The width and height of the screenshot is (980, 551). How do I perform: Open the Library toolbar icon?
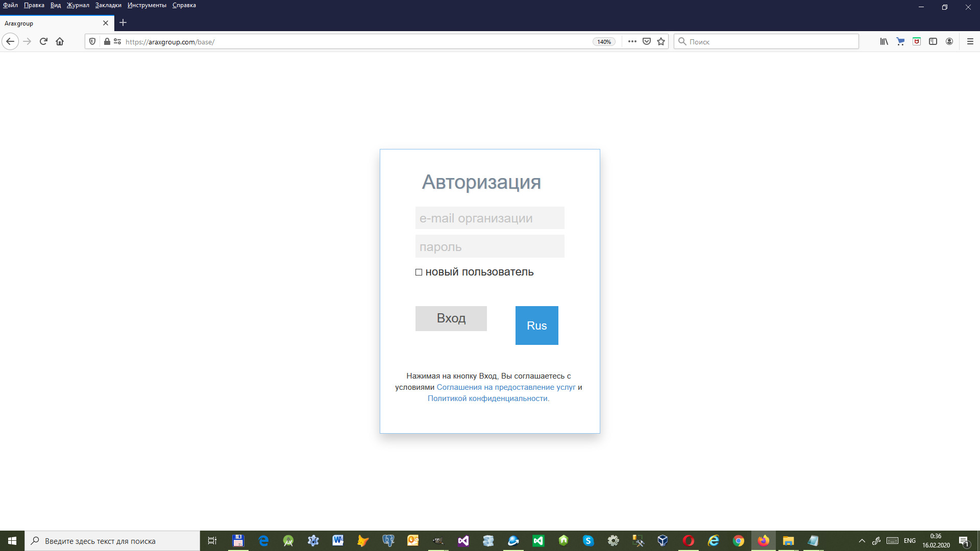click(x=884, y=42)
